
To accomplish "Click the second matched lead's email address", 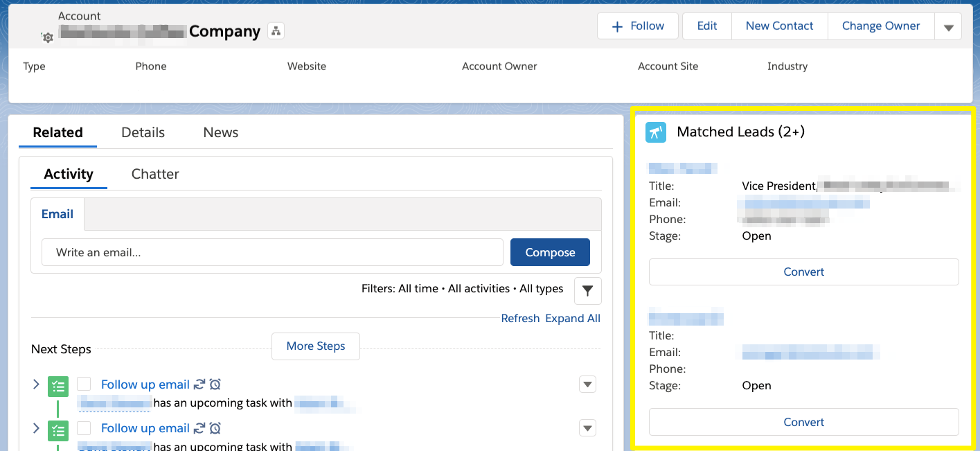I will 811,352.
